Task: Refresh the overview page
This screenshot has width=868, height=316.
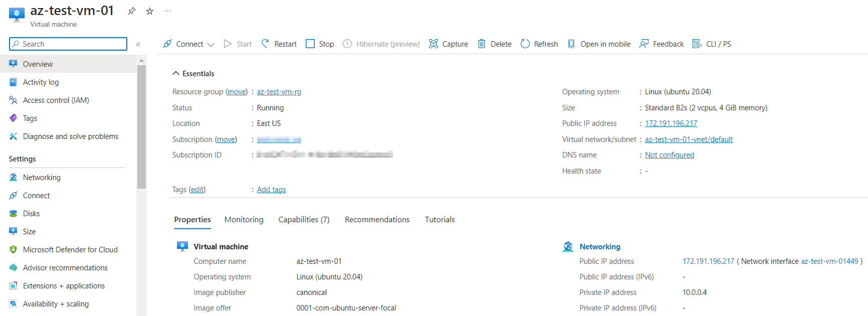Action: 539,44
